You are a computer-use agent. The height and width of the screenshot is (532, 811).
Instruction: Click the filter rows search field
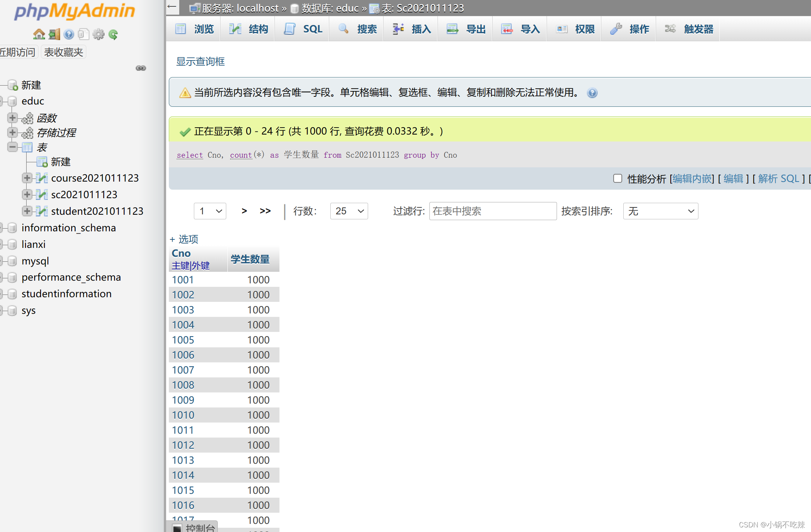pos(493,211)
